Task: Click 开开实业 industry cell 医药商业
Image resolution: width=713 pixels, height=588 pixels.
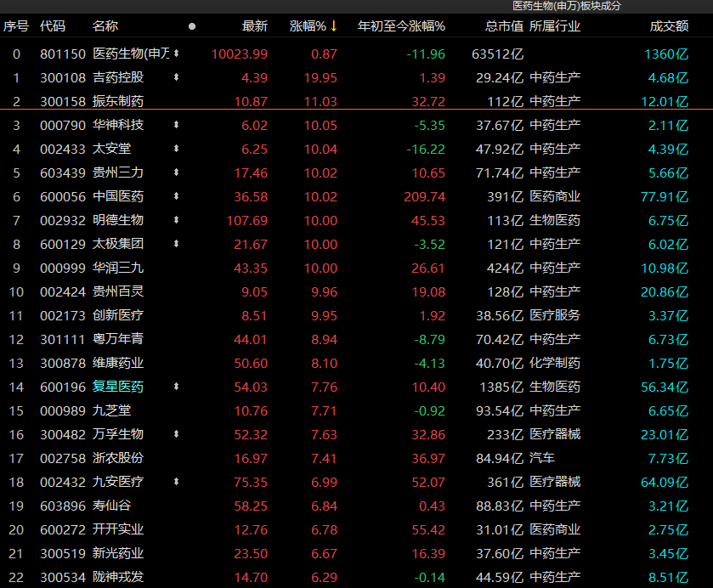Action: [x=555, y=529]
